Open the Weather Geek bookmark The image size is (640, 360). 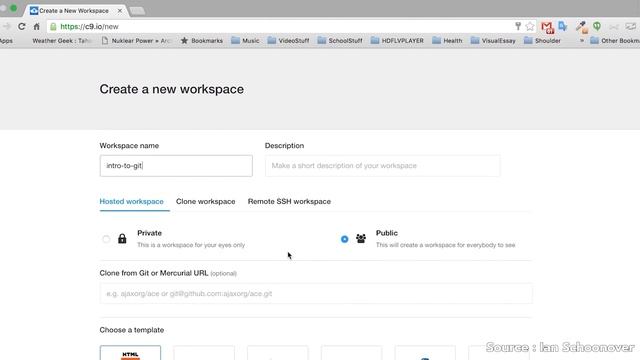coord(62,40)
